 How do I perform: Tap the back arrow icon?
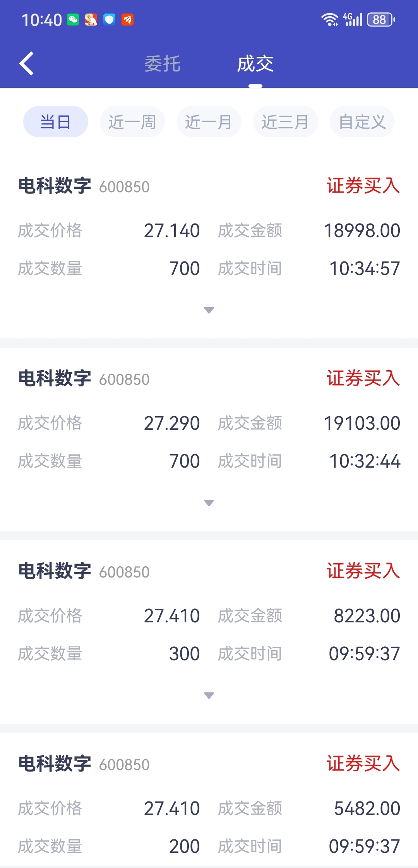(x=27, y=63)
